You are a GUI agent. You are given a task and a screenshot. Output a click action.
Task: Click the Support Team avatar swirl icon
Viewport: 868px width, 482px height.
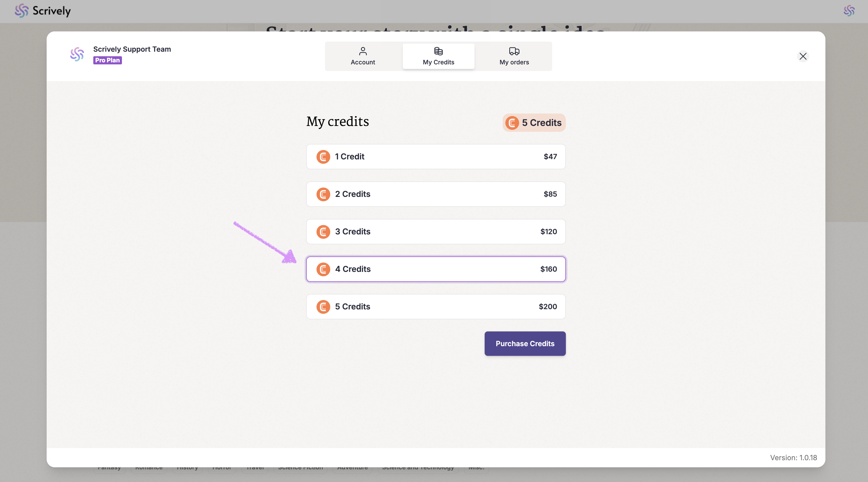point(77,54)
